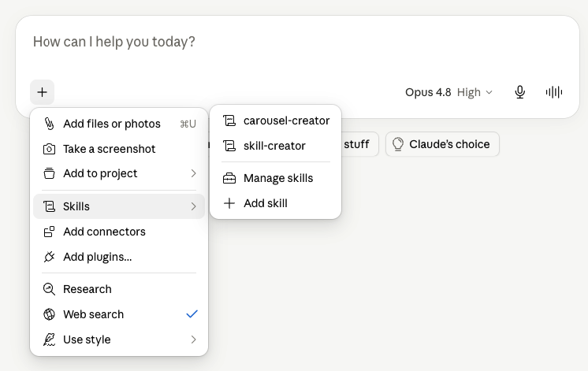Image resolution: width=588 pixels, height=371 pixels.
Task: Click the skill-creator scroll icon
Action: pyautogui.click(x=229, y=146)
